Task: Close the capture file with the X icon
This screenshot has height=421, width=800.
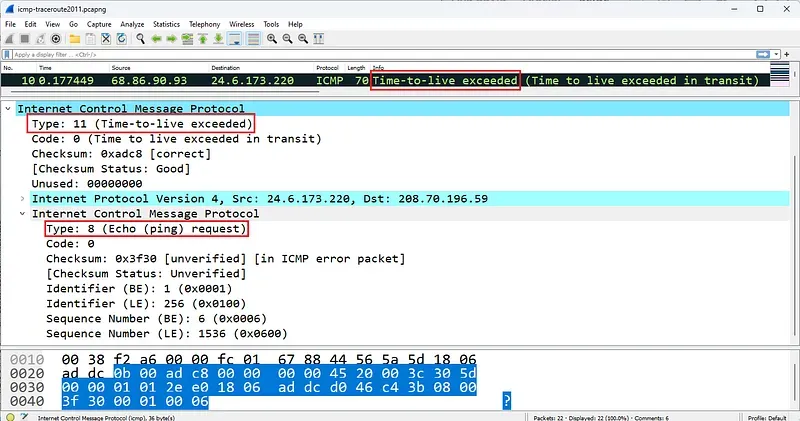Action: [106, 39]
